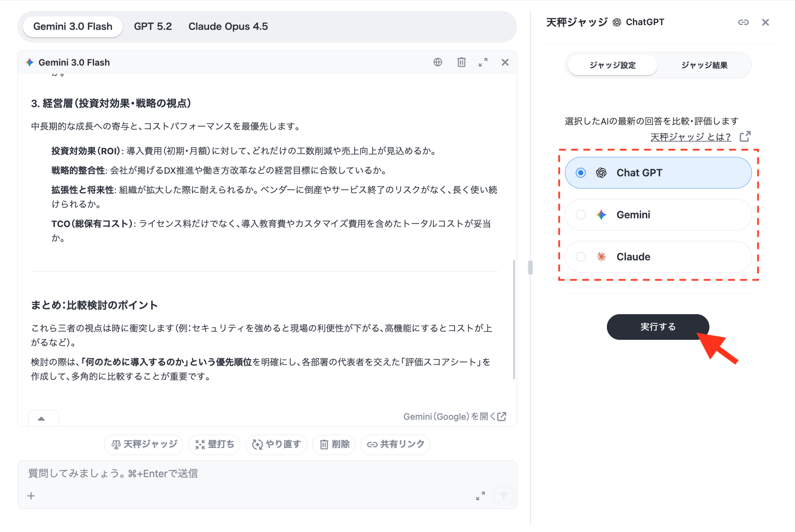Click the plus icon to add attachment
The height and width of the screenshot is (532, 795).
[31, 496]
